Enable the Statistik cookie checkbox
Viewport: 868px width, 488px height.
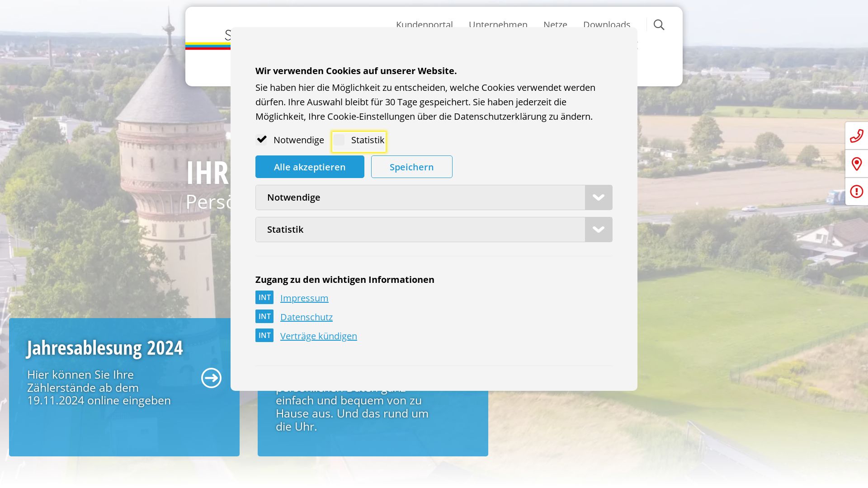[x=339, y=140]
